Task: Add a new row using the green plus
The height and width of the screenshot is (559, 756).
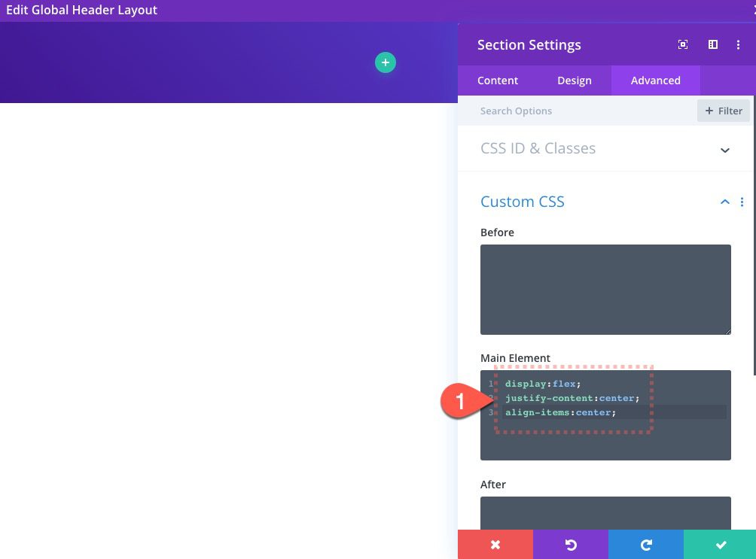Action: [386, 62]
